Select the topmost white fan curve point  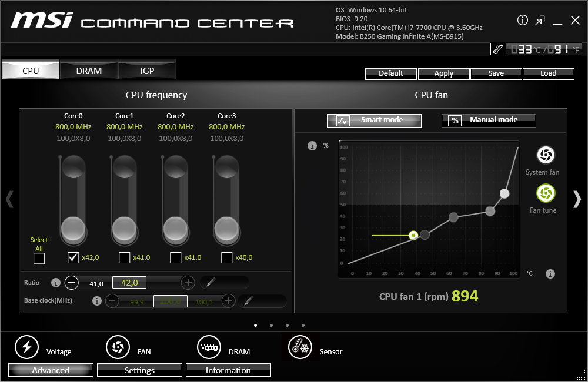pyautogui.click(x=505, y=193)
